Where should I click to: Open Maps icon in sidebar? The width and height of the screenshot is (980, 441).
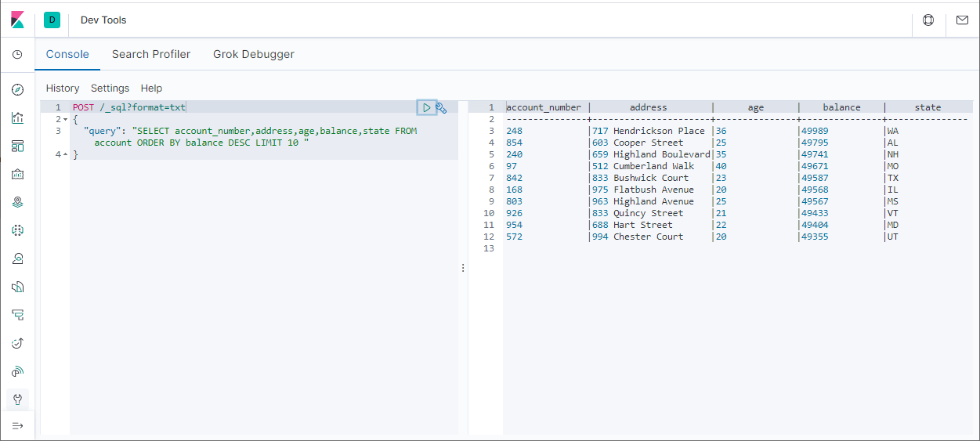click(17, 202)
